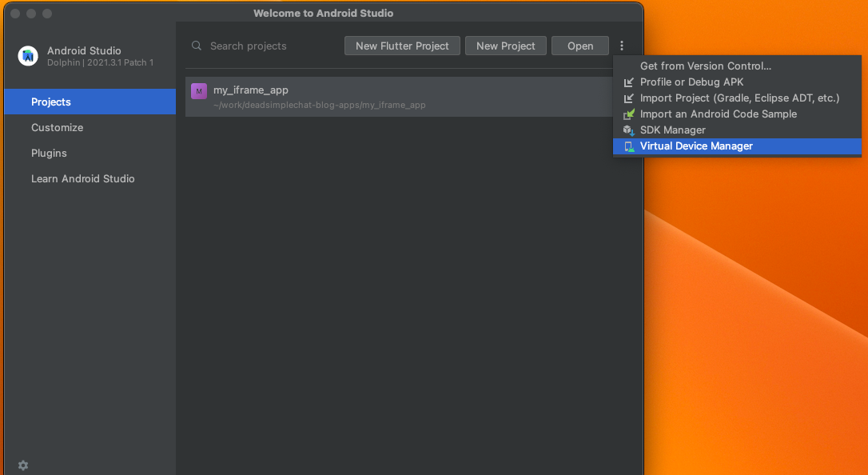The image size is (868, 475).
Task: Click the Profile or Debug APK arrow icon
Action: click(629, 82)
